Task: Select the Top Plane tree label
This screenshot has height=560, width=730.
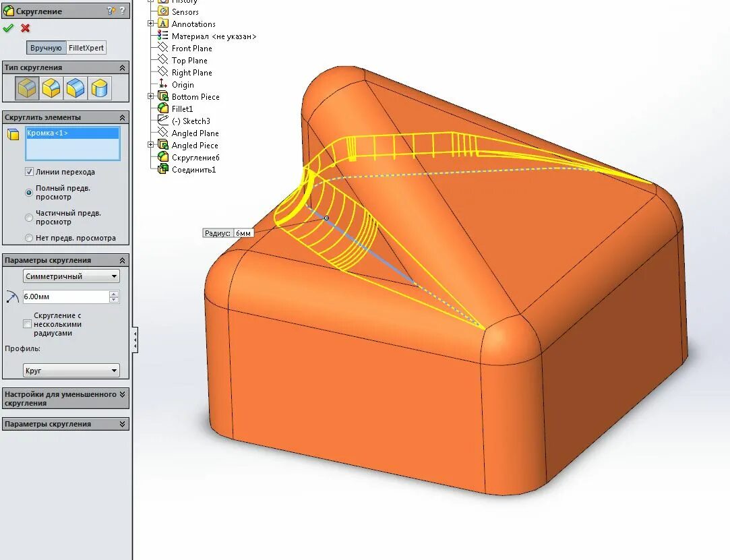Action: point(189,61)
